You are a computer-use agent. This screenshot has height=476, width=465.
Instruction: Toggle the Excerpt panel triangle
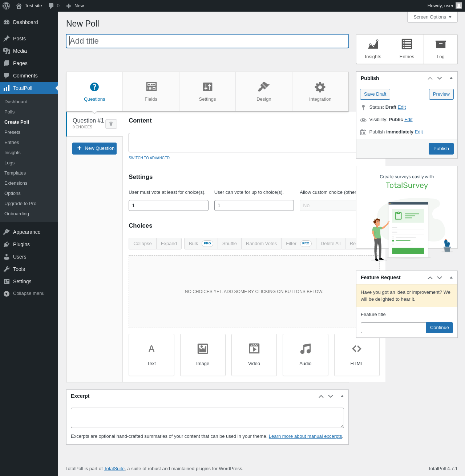[x=342, y=396]
